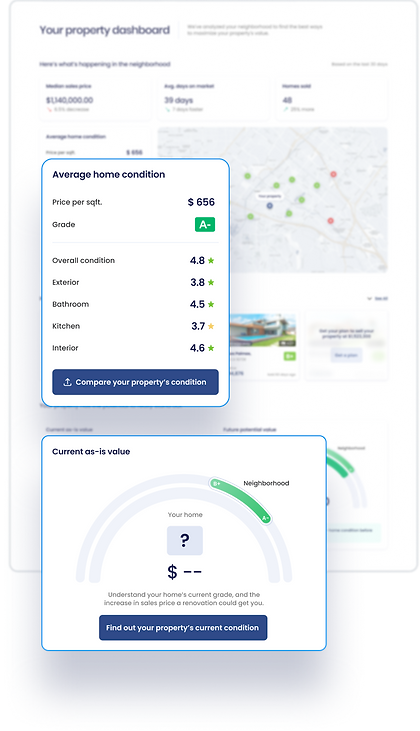This screenshot has height=731, width=420.
Task: Select the green star beside Overall condition
Action: [x=211, y=261]
